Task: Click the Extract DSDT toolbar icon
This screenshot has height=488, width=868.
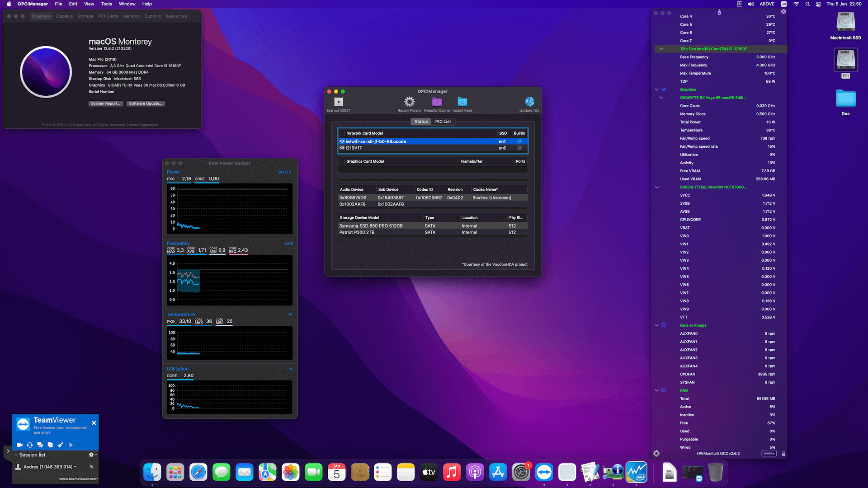Action: point(338,102)
